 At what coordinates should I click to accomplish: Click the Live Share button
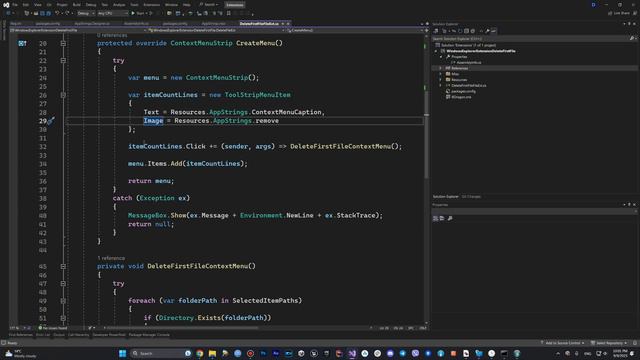click(x=619, y=13)
